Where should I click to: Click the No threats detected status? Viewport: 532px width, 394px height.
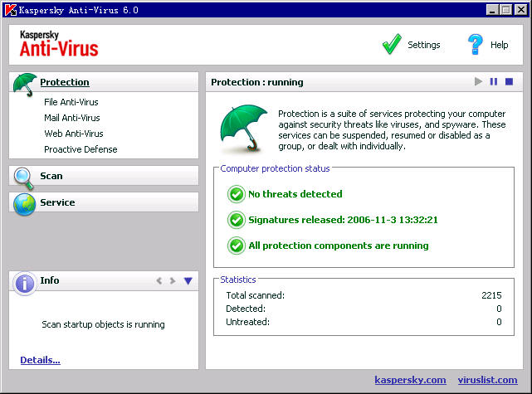click(x=295, y=194)
